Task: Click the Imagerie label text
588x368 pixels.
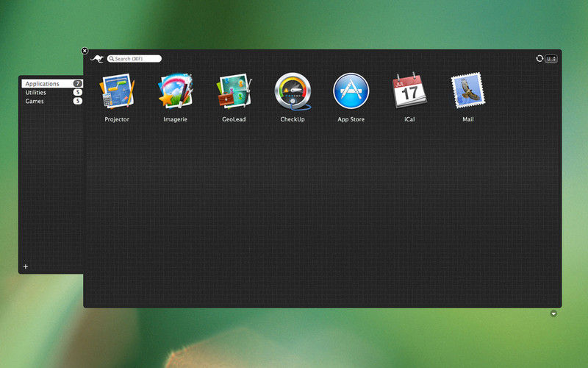Action: tap(175, 119)
